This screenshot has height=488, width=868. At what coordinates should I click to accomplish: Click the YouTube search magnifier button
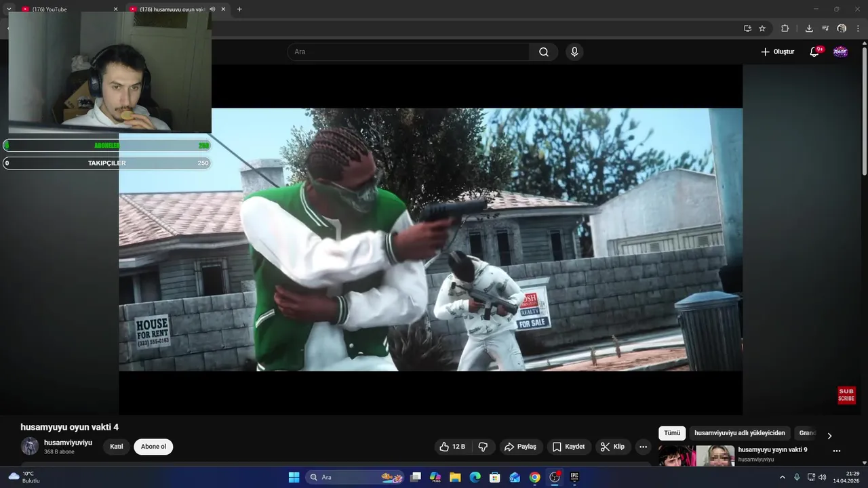pyautogui.click(x=544, y=52)
